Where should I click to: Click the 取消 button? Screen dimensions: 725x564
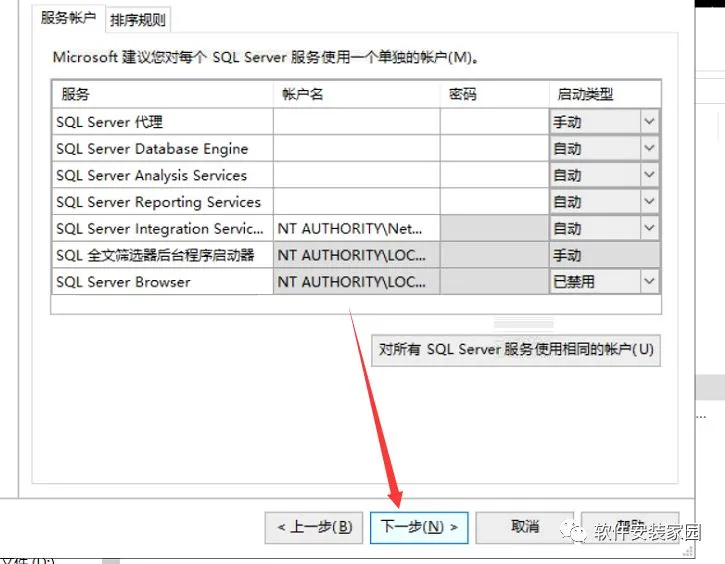(525, 527)
